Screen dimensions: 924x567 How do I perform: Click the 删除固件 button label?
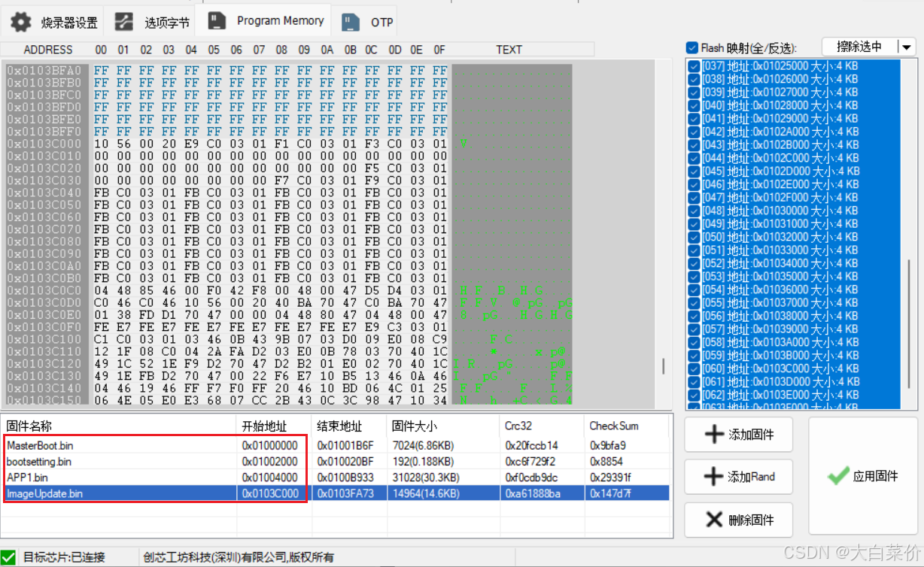click(751, 520)
